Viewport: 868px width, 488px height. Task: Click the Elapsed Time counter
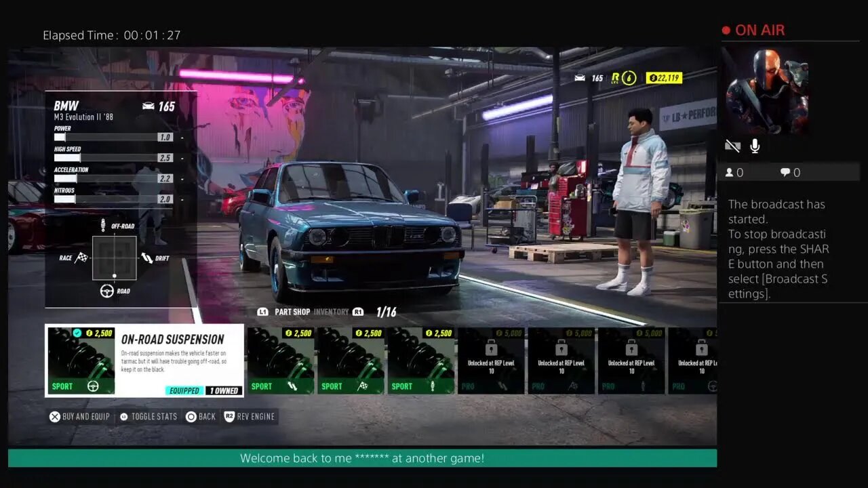click(x=112, y=35)
